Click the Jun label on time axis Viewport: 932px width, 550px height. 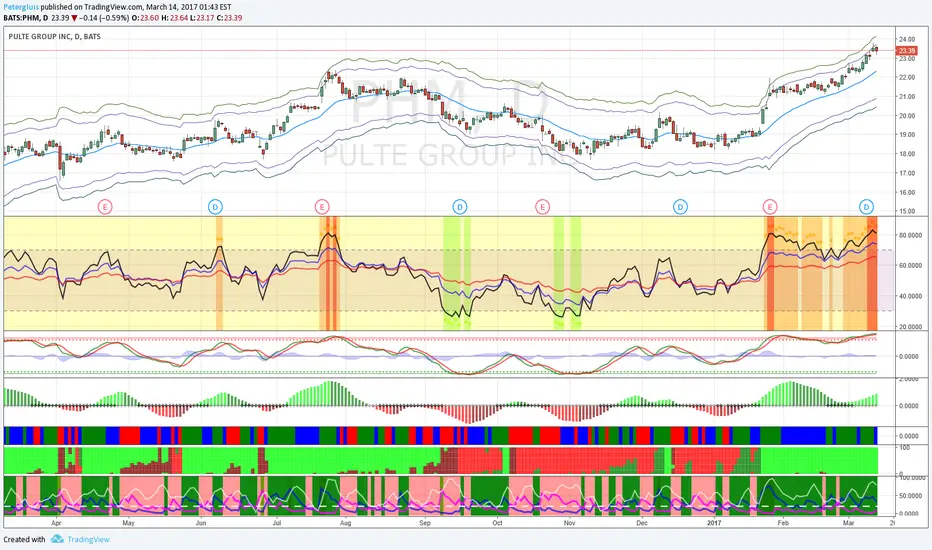pyautogui.click(x=201, y=523)
